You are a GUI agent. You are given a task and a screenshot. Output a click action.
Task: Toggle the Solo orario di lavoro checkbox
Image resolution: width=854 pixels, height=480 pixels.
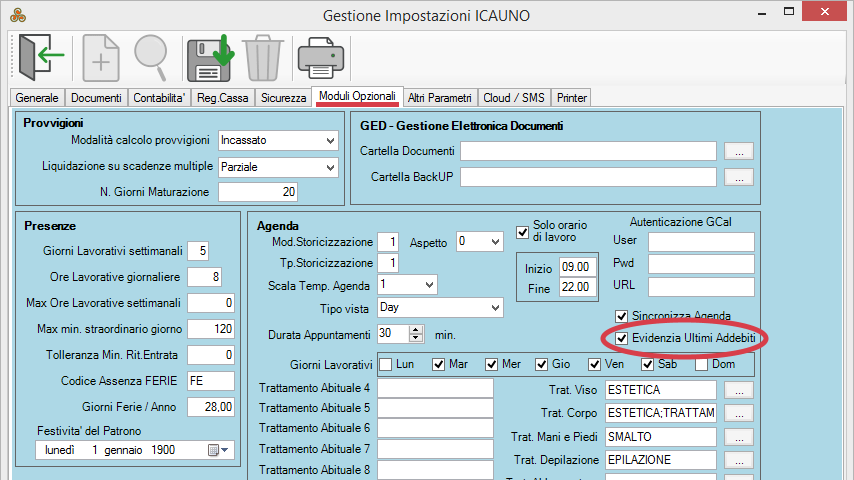coord(522,232)
